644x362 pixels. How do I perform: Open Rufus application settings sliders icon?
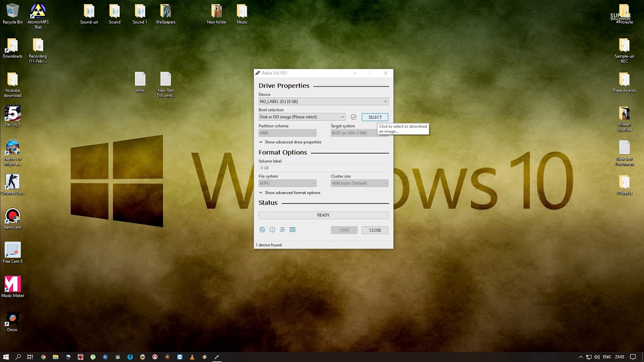(x=282, y=230)
